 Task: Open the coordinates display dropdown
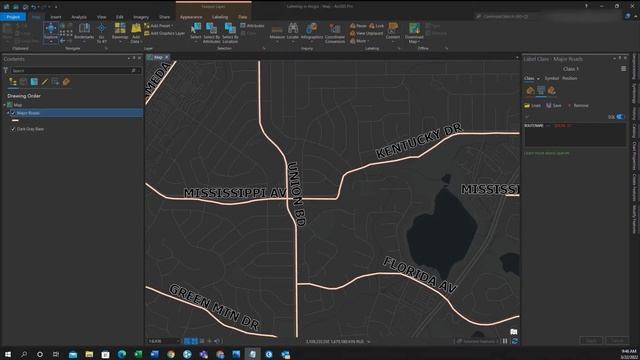pyautogui.click(x=369, y=341)
